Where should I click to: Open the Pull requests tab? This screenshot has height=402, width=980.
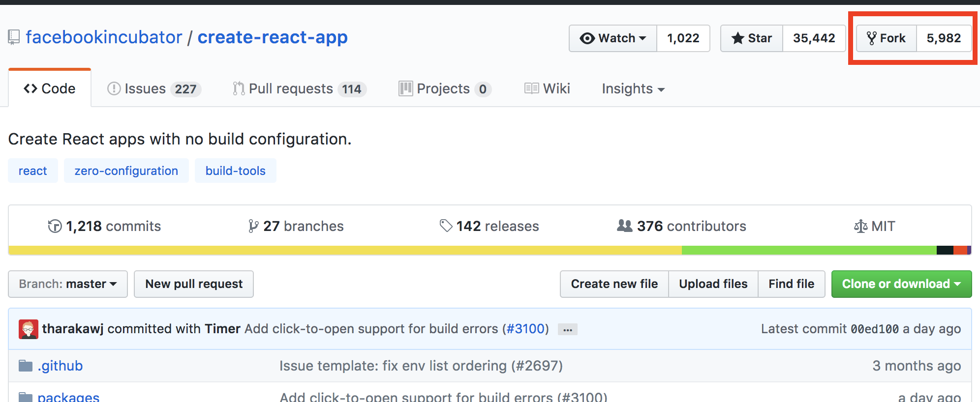299,89
